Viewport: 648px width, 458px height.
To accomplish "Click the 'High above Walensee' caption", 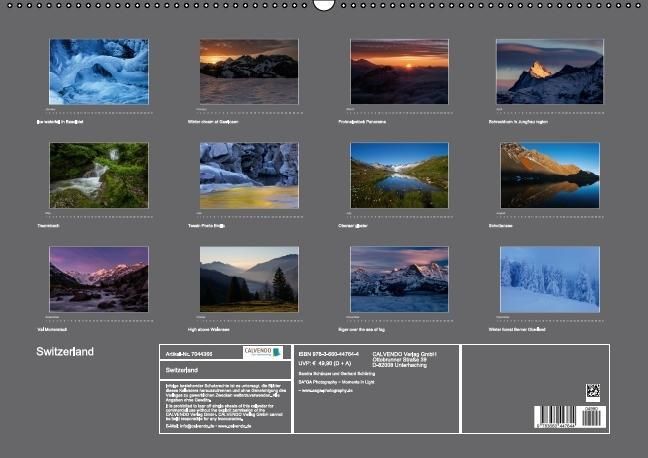I will 209,329.
